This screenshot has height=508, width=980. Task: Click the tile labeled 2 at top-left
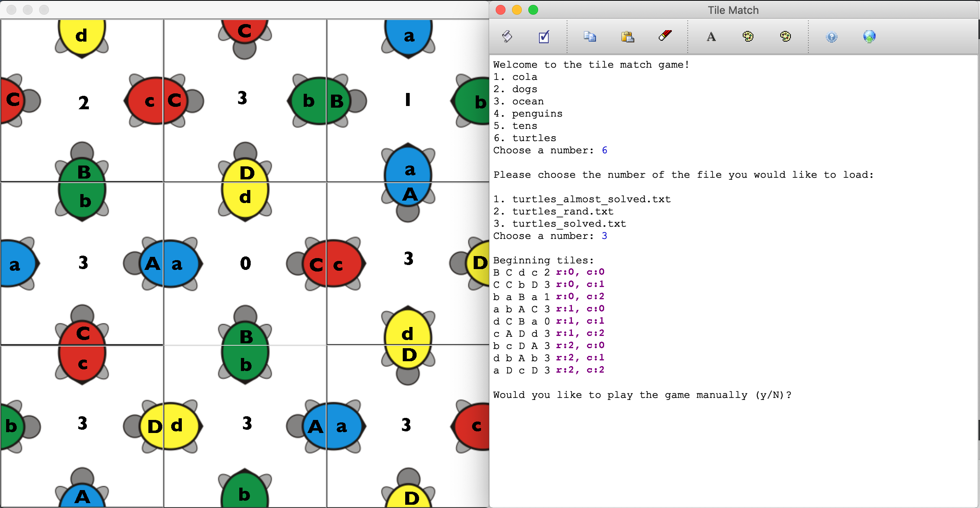[84, 103]
